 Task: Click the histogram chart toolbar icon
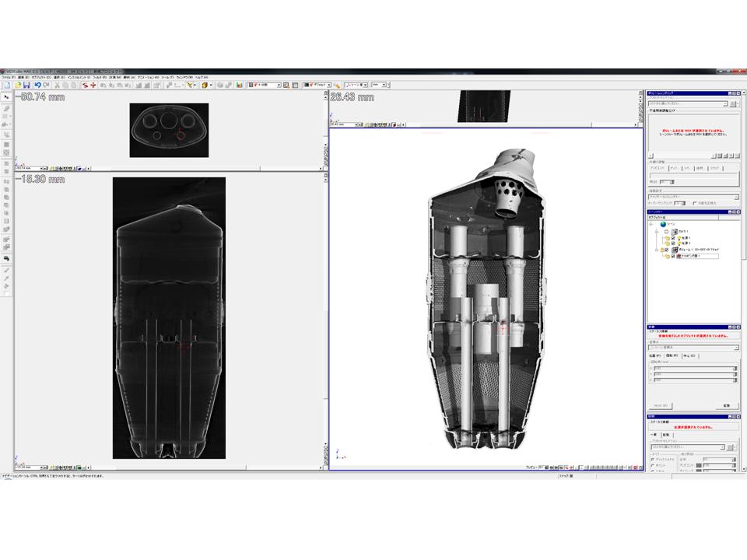tap(239, 85)
